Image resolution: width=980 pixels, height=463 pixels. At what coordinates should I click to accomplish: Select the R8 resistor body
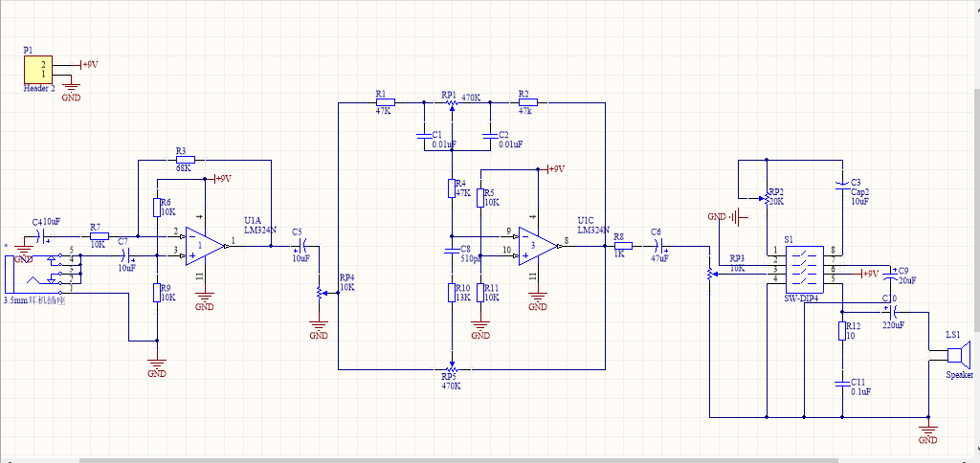(623, 246)
